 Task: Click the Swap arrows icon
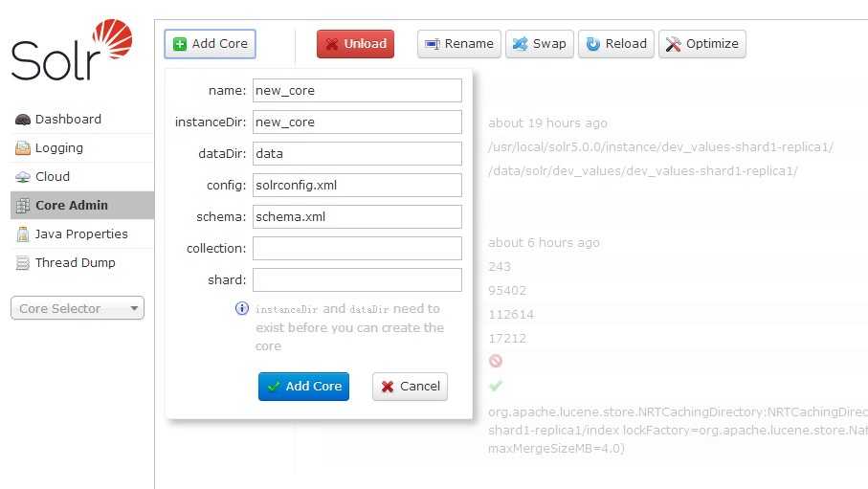(520, 44)
